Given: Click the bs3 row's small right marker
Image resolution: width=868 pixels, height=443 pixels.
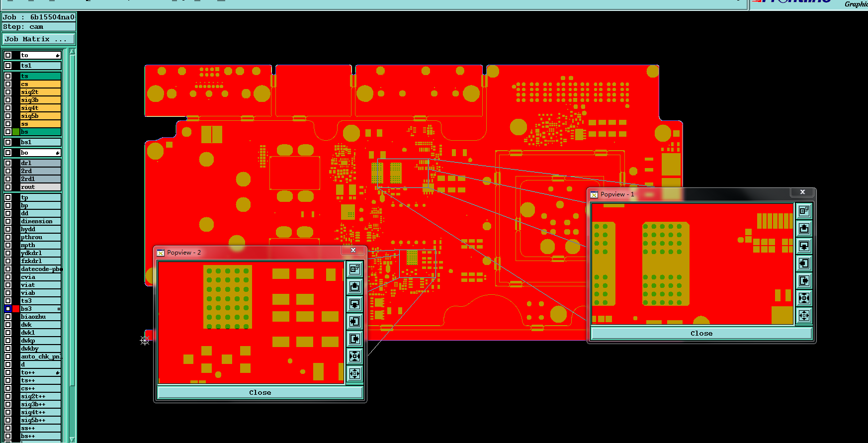Looking at the screenshot, I should click(59, 309).
